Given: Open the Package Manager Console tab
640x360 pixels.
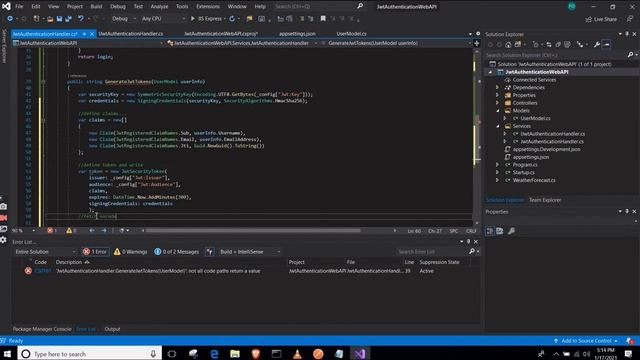Looking at the screenshot, I should pos(42,329).
